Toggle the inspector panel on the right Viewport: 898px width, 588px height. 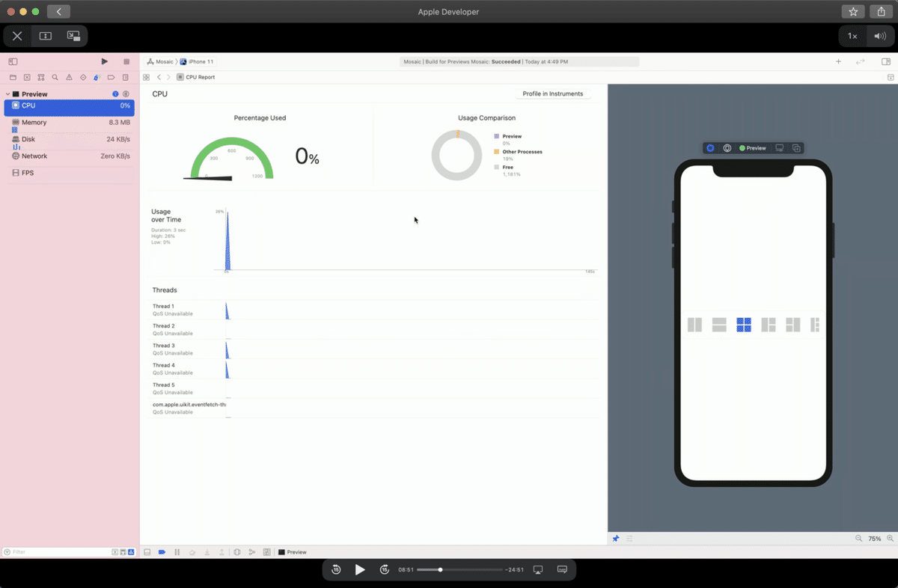[885, 61]
